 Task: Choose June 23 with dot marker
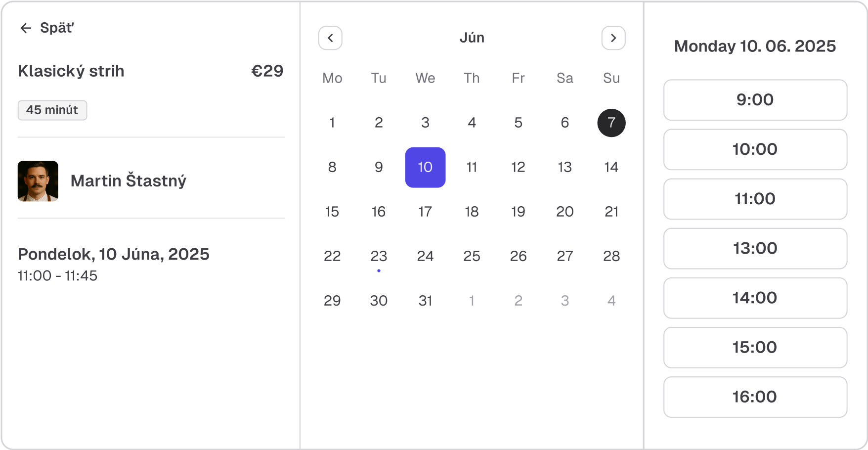(x=379, y=256)
